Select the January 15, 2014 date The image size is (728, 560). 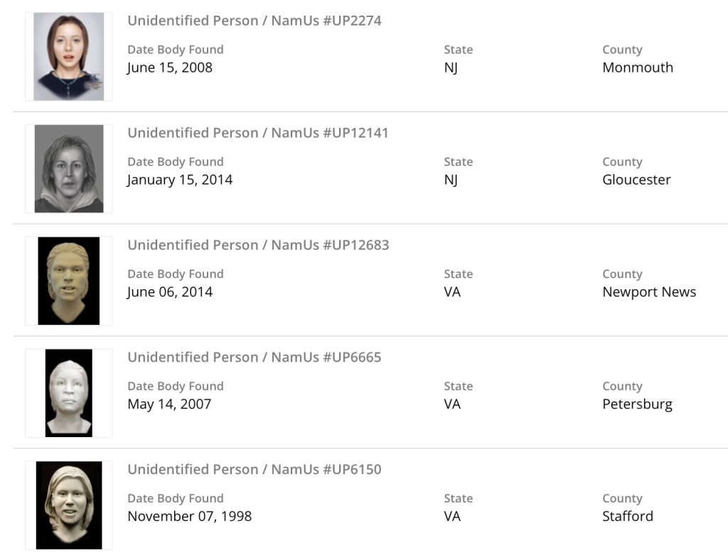pos(180,180)
